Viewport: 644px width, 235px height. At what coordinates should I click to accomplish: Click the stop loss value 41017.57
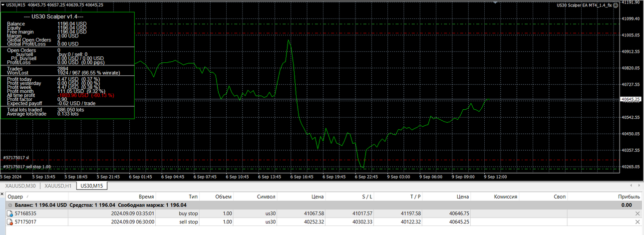(362, 214)
